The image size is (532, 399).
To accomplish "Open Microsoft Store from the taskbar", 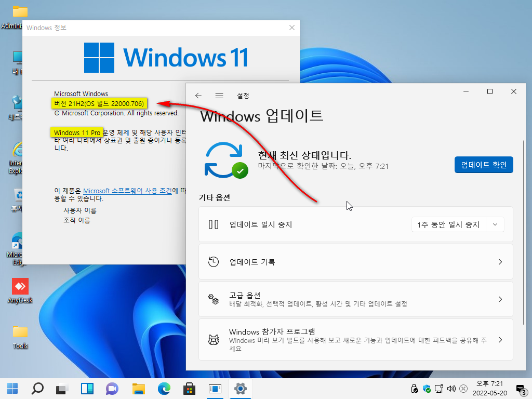I will [189, 389].
